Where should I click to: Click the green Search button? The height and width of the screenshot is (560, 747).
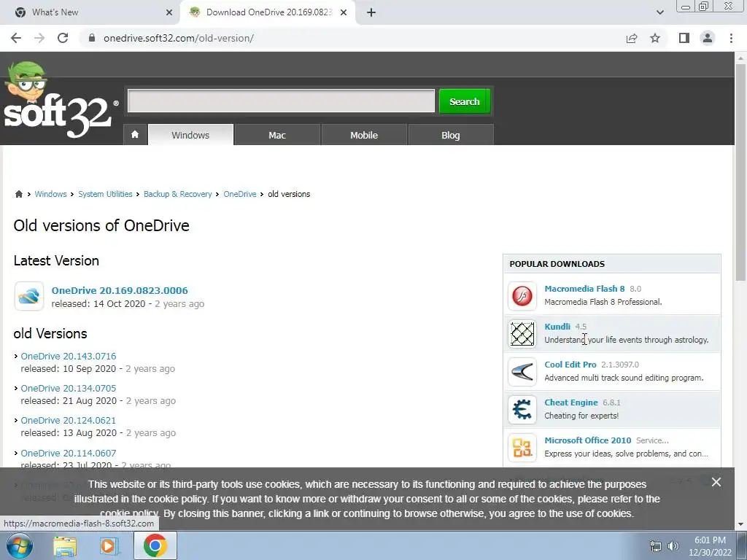[x=465, y=101]
